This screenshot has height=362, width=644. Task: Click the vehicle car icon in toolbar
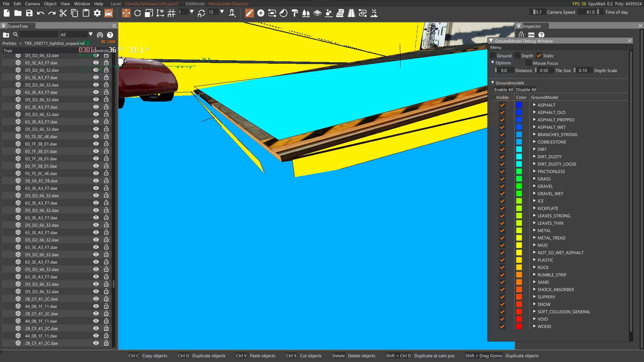pyautogui.click(x=108, y=13)
